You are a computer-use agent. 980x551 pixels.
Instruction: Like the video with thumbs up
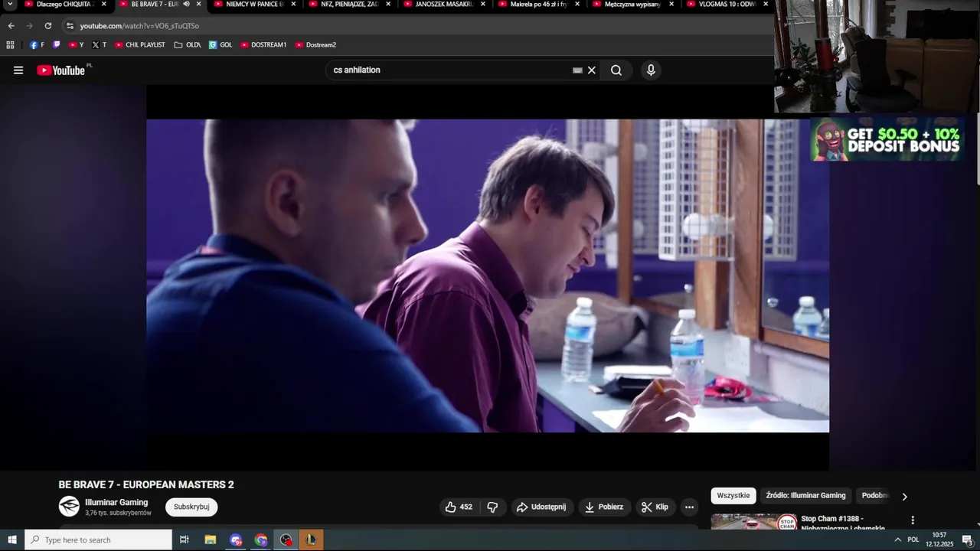pyautogui.click(x=459, y=507)
